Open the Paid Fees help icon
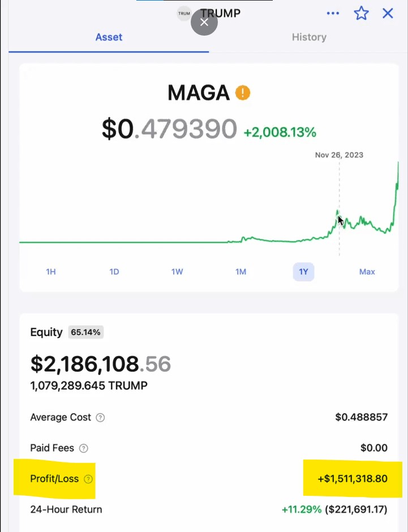The image size is (408, 532). [x=83, y=449]
